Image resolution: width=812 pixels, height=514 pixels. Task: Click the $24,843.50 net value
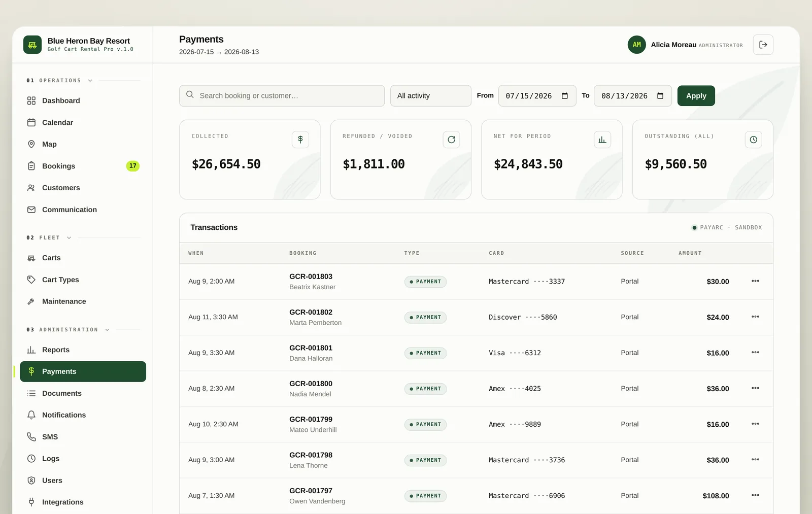click(x=528, y=164)
